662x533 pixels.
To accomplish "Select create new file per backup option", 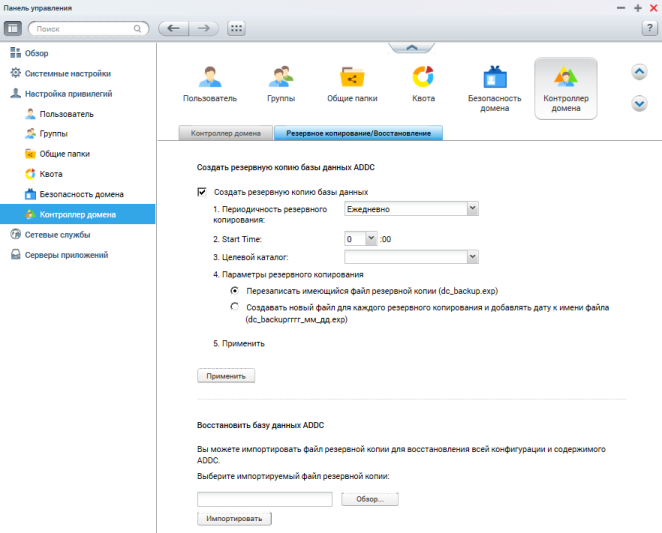I will point(234,307).
